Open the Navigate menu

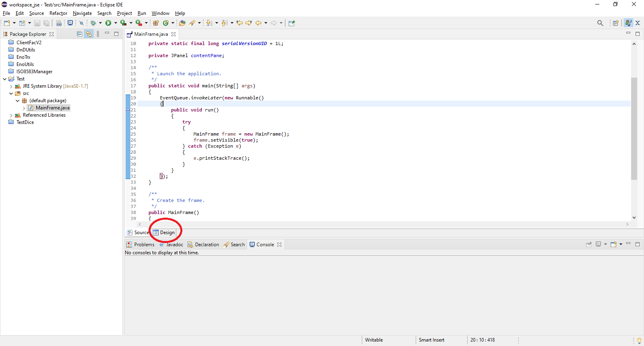pyautogui.click(x=82, y=13)
